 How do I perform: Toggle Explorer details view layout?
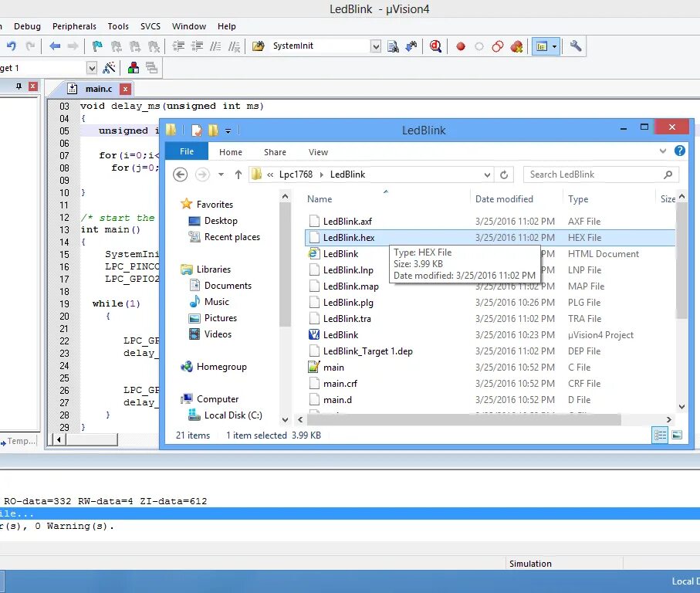tap(659, 435)
